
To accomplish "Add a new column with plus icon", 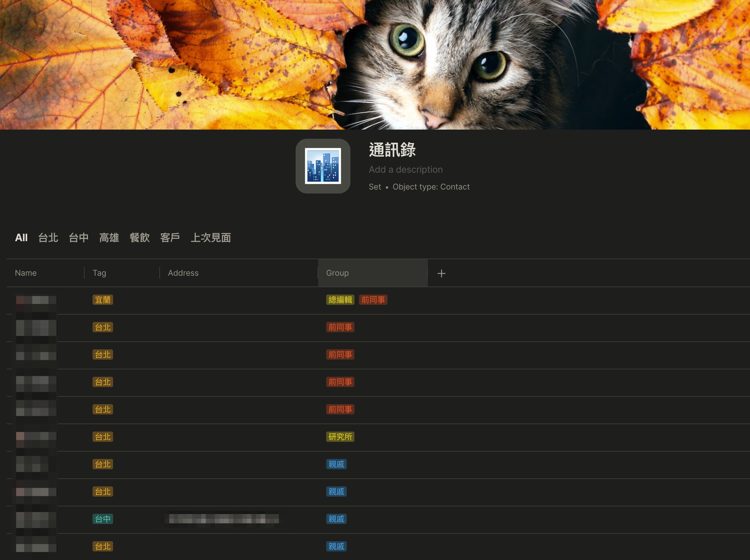I will pos(441,273).
